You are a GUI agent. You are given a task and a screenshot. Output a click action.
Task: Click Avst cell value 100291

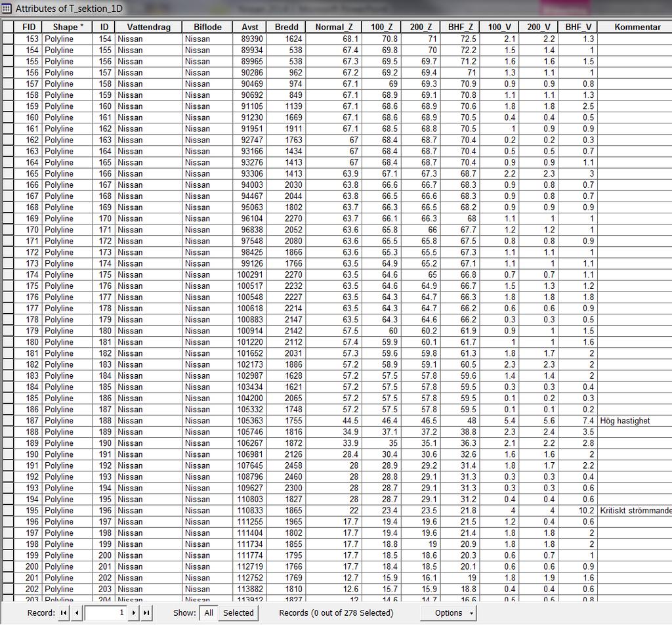tap(249, 275)
